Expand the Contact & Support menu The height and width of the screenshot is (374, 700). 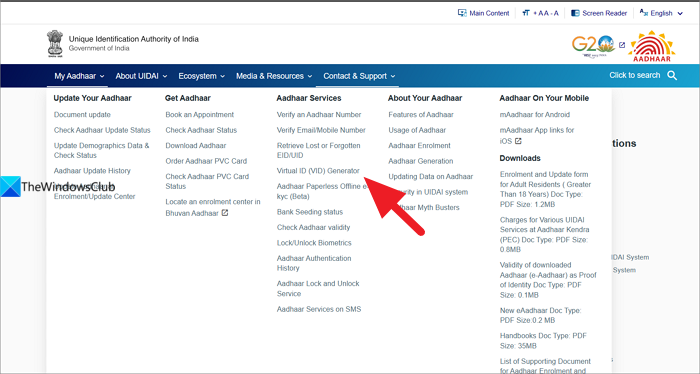359,76
